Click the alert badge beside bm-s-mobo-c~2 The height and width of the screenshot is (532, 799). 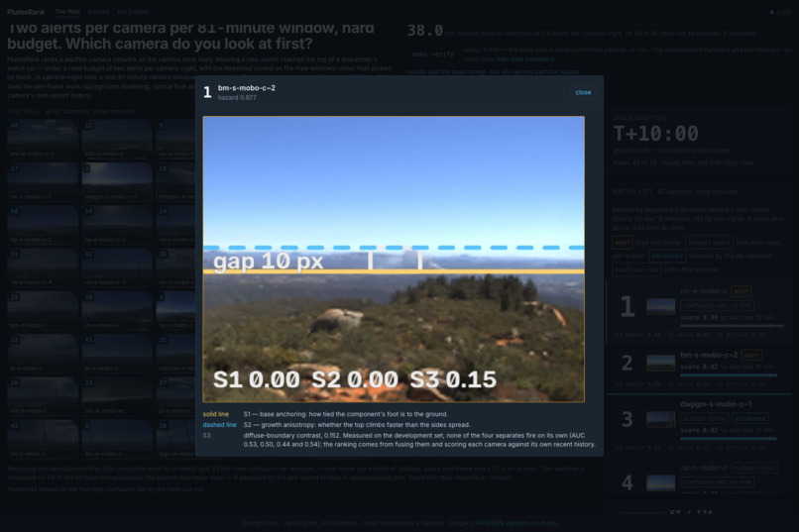pos(751,355)
